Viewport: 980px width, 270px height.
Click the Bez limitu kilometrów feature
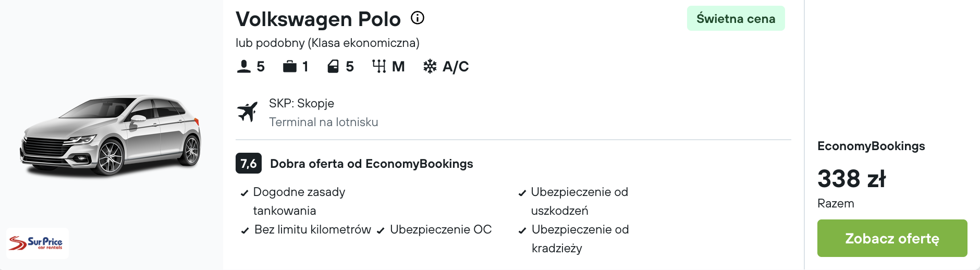pos(313,229)
